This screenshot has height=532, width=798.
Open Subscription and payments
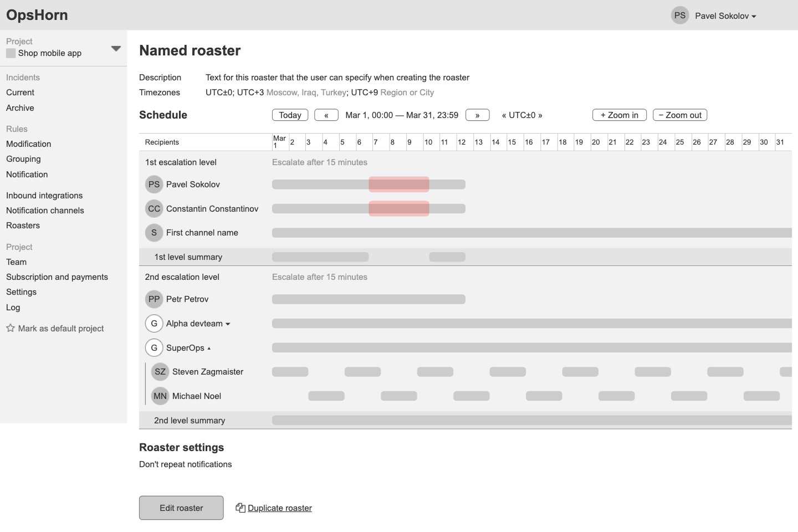pos(57,277)
